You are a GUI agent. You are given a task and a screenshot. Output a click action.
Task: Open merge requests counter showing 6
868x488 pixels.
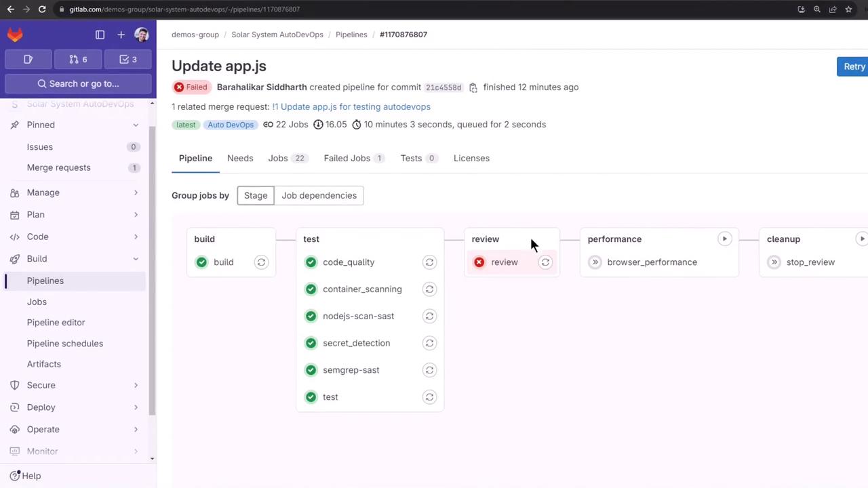point(78,60)
